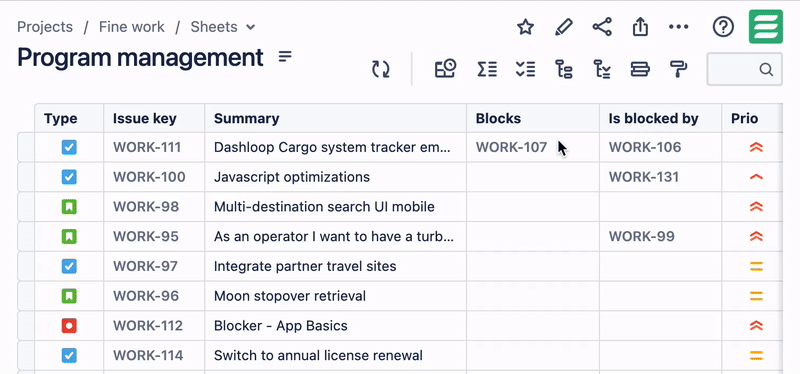Image resolution: width=800 pixels, height=374 pixels.
Task: Click medium priority icon for WORK-97
Action: (x=756, y=266)
